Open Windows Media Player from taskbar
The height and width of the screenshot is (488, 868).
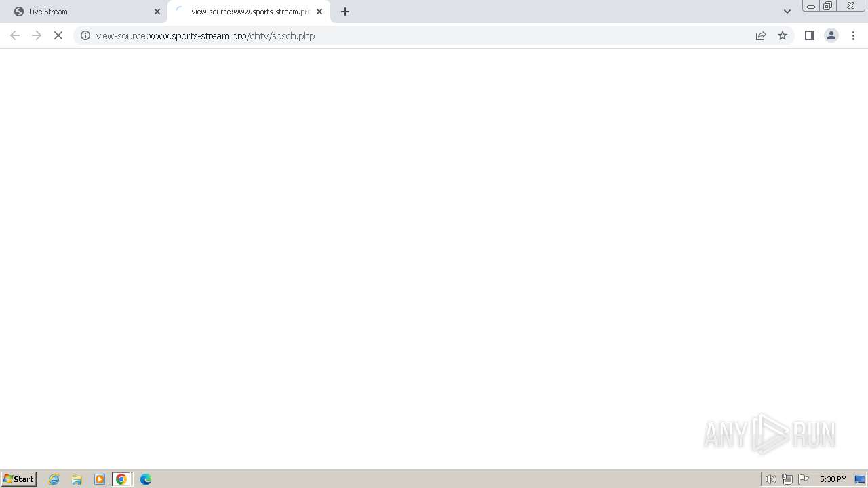(100, 479)
